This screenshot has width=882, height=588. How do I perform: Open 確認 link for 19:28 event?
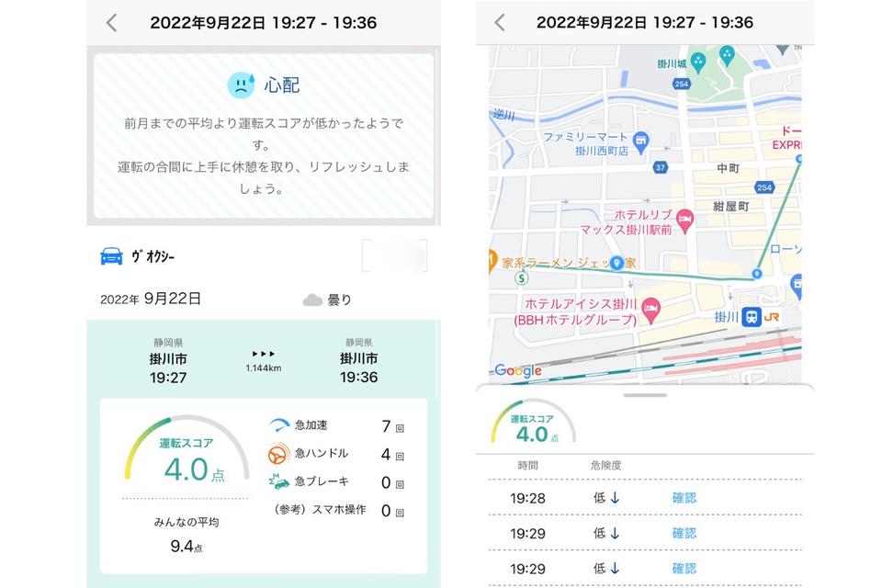pos(684,497)
